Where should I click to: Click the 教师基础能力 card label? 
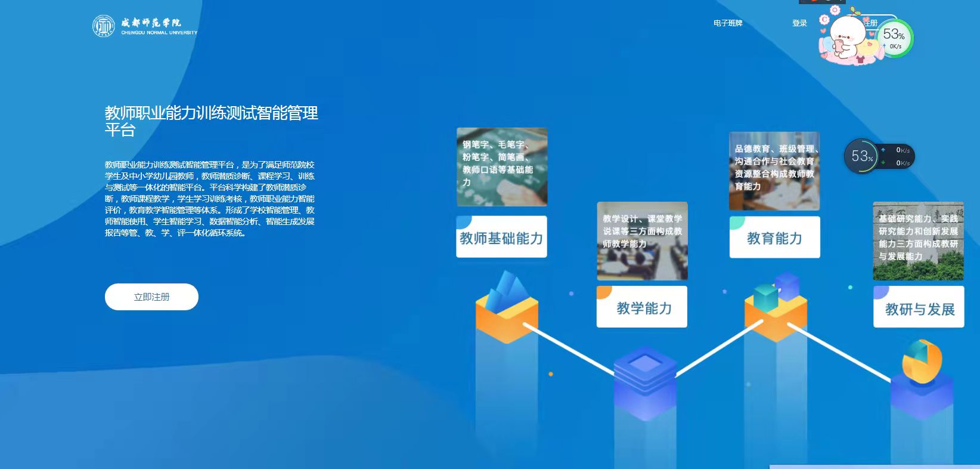501,237
